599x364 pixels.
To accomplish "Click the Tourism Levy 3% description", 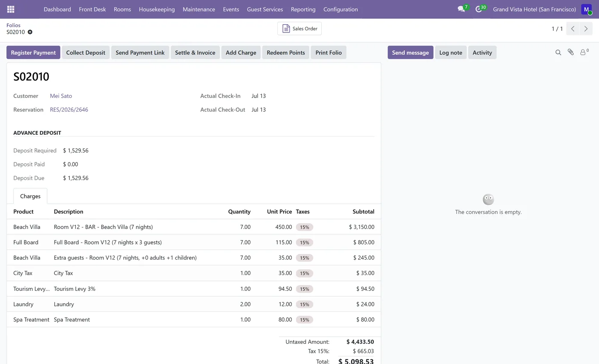I will tap(74, 289).
